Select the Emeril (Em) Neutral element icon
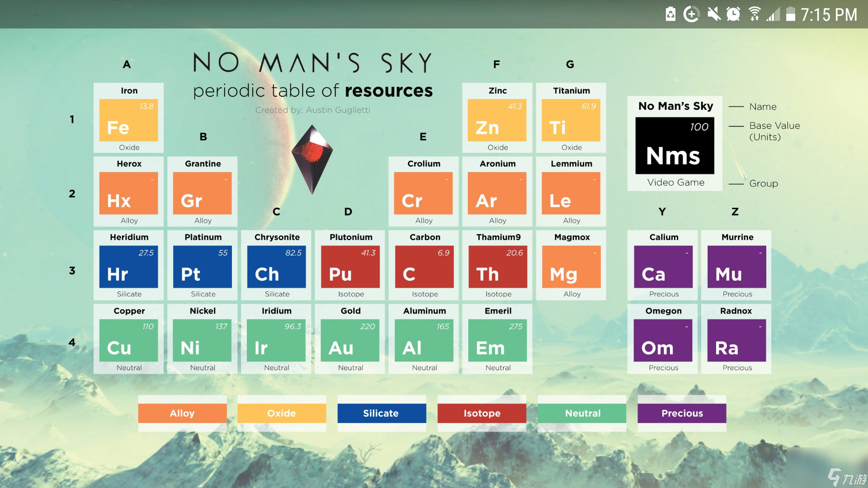This screenshot has height=488, width=868. tap(497, 343)
